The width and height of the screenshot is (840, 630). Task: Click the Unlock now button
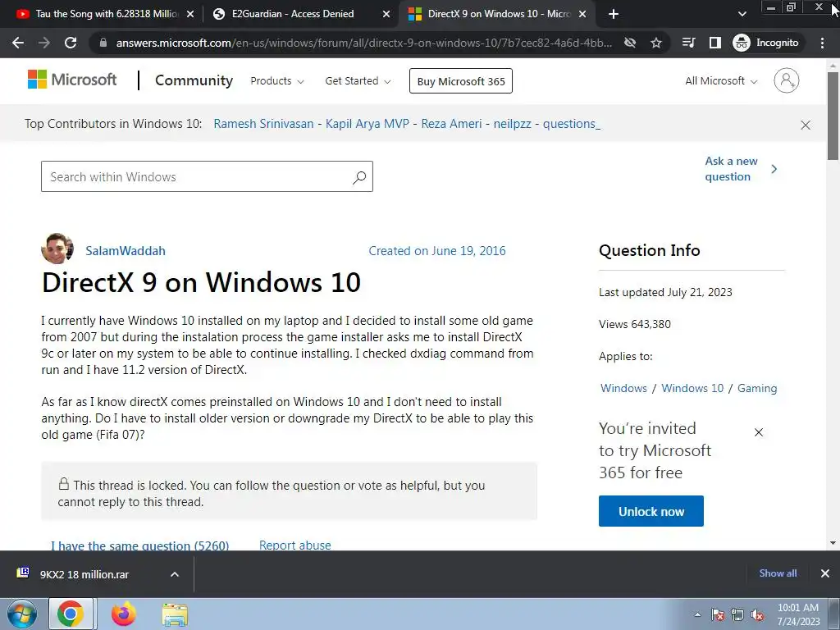(651, 511)
